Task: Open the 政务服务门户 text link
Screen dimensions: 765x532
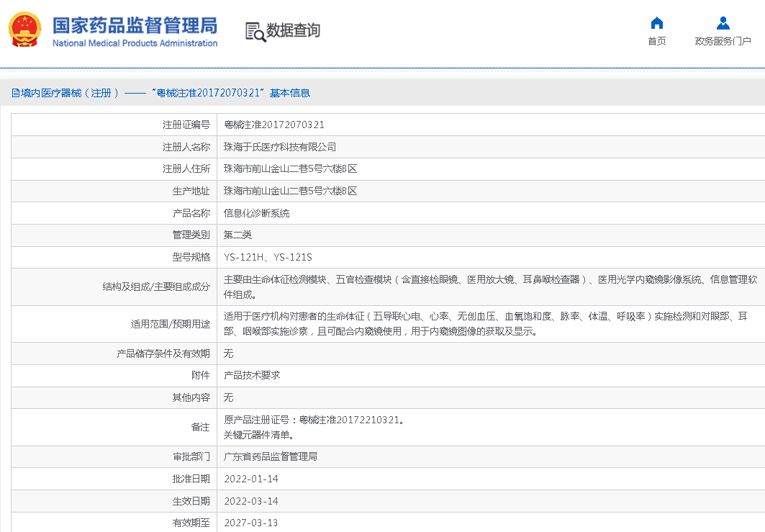Action: tap(723, 41)
